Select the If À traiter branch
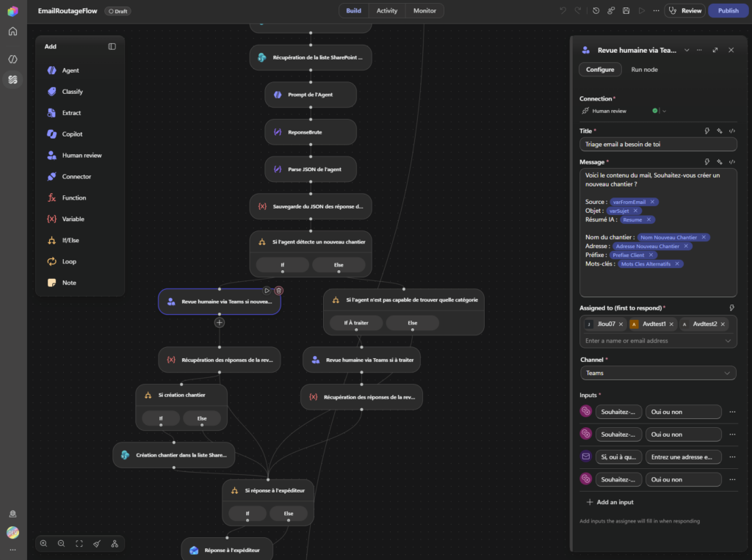Image resolution: width=752 pixels, height=560 pixels. coord(356,323)
